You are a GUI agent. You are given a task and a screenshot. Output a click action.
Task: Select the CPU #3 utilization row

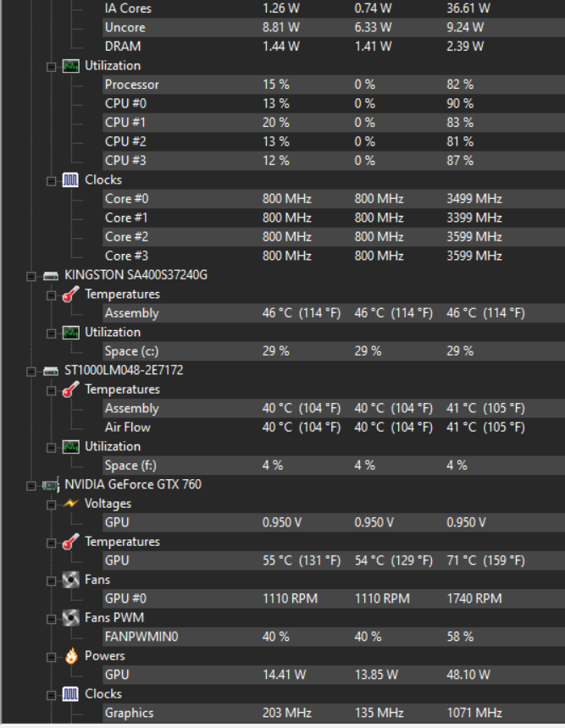[334, 161]
